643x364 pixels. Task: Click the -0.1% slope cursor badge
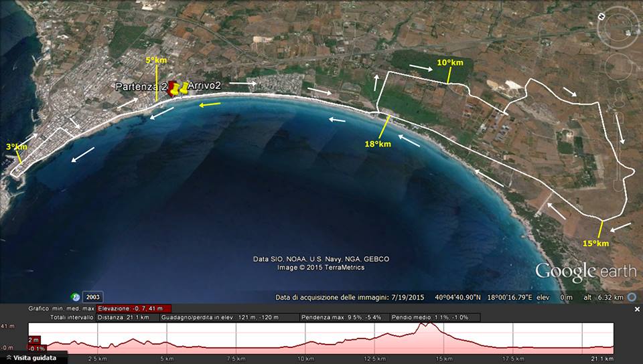point(37,349)
